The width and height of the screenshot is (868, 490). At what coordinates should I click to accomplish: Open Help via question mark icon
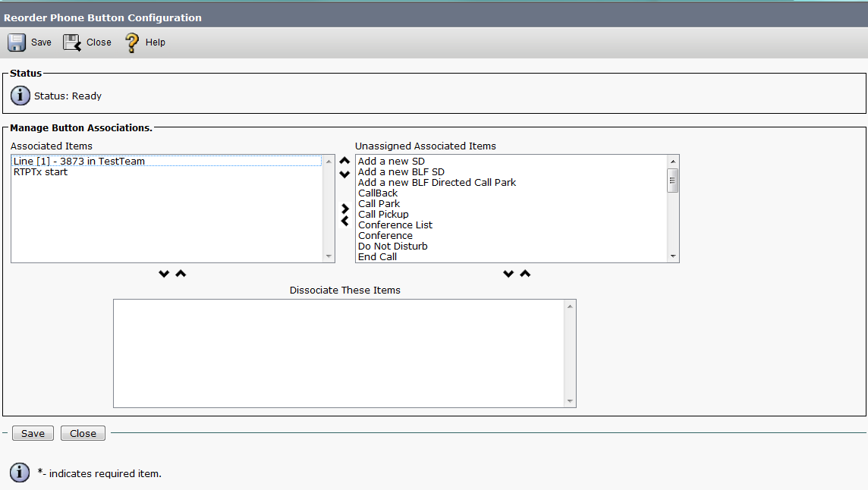coord(132,42)
